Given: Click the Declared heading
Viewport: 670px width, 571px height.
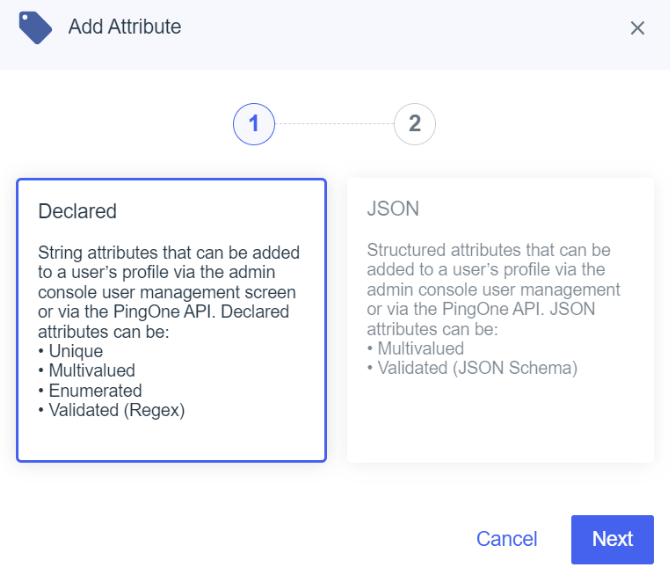Looking at the screenshot, I should [77, 211].
